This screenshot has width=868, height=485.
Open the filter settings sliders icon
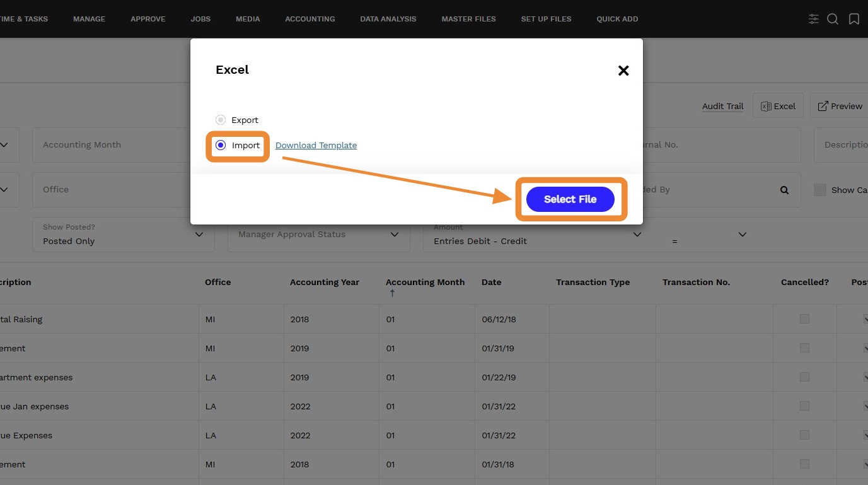pos(814,19)
